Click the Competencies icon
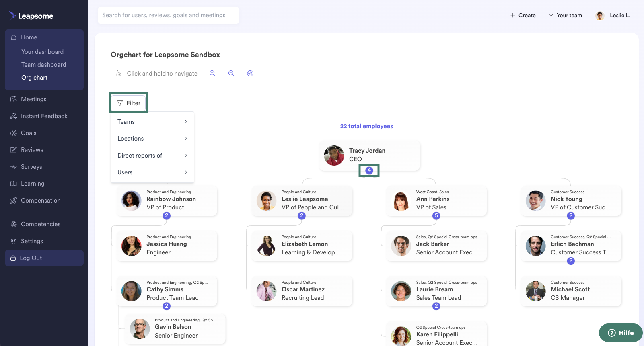This screenshot has height=346, width=644. pos(14,224)
